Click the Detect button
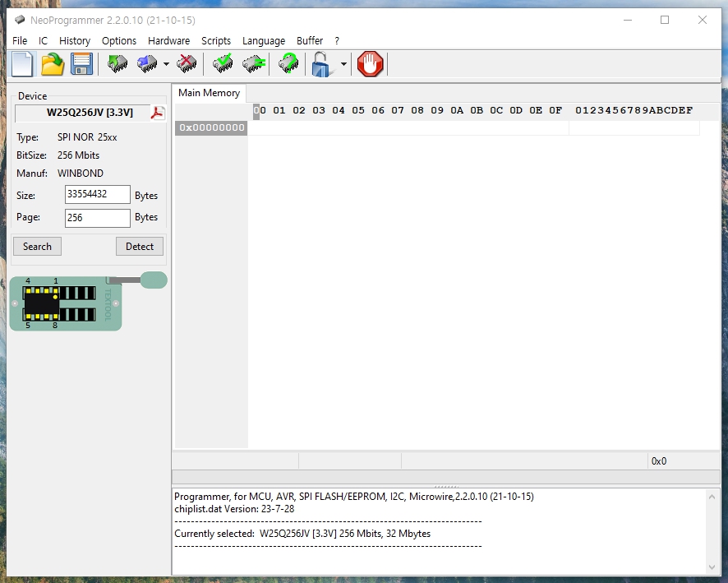This screenshot has width=728, height=583. tap(140, 246)
